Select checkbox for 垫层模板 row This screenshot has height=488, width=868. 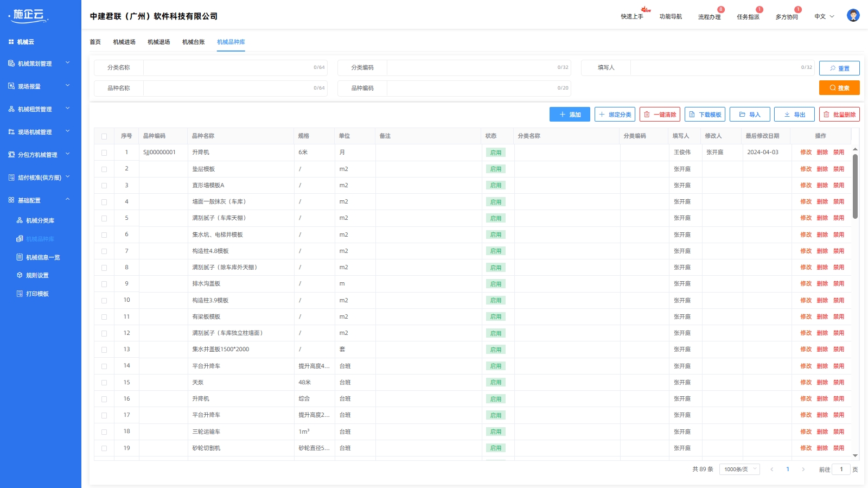pos(104,169)
